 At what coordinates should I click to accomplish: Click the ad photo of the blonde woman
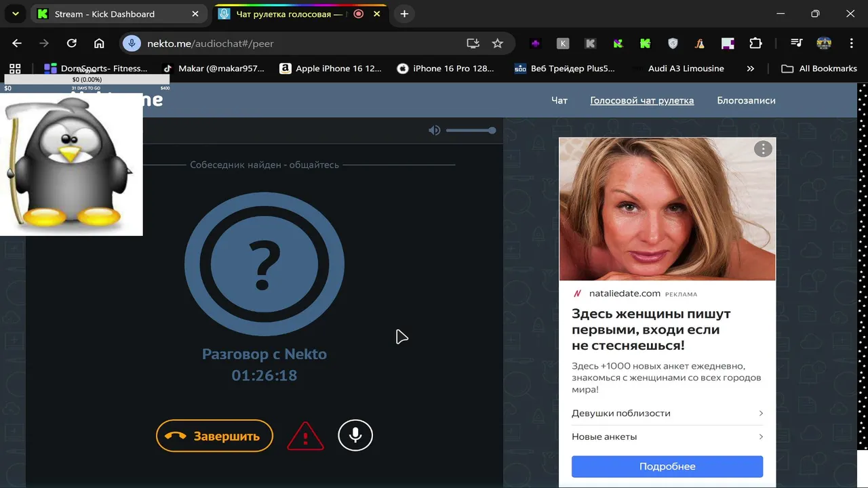(x=667, y=209)
